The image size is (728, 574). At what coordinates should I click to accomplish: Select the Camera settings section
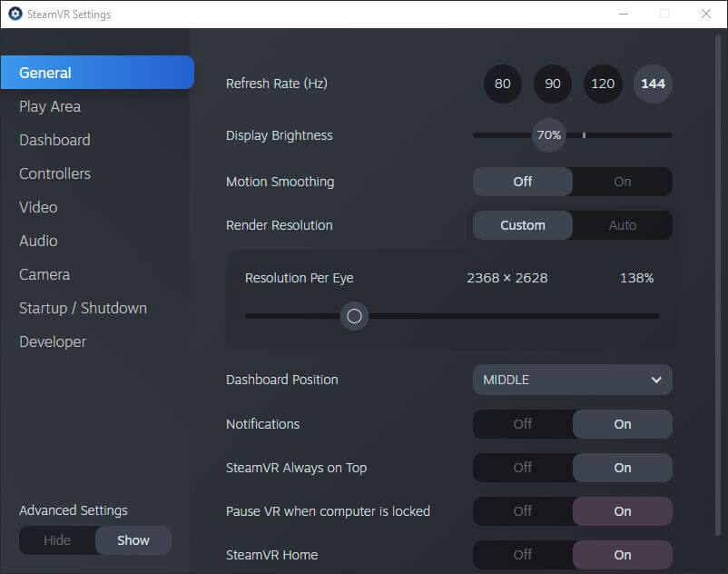tap(44, 274)
